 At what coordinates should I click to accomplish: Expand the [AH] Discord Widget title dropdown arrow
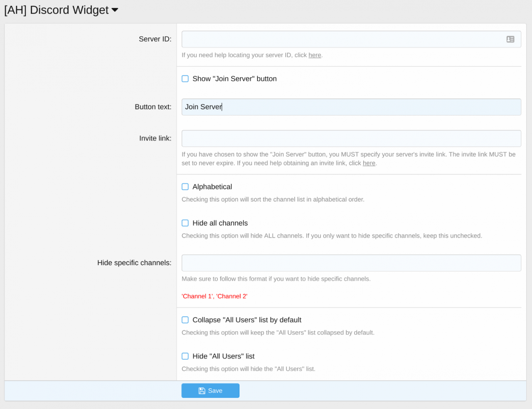click(115, 10)
